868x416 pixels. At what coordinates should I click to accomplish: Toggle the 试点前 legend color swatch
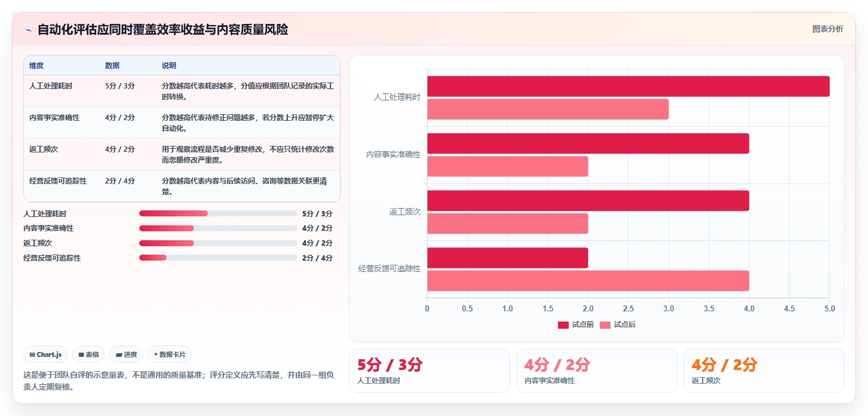563,325
